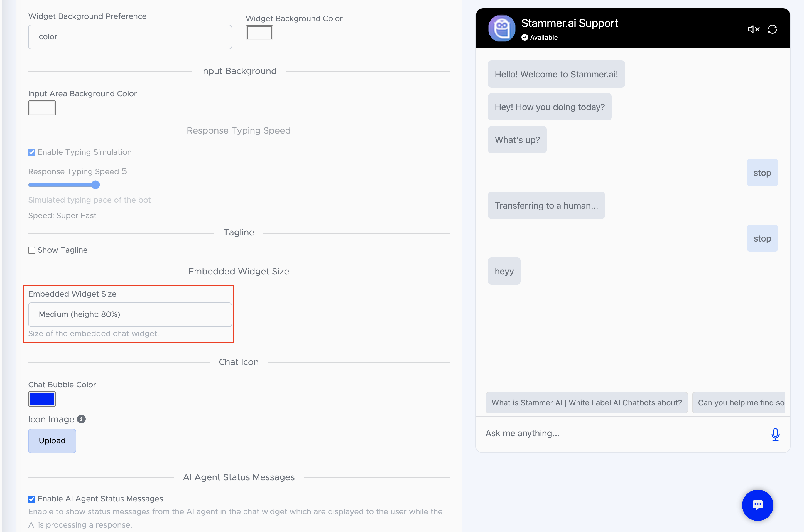Start voice input with the microphone icon
Image resolution: width=804 pixels, height=532 pixels.
click(x=775, y=434)
